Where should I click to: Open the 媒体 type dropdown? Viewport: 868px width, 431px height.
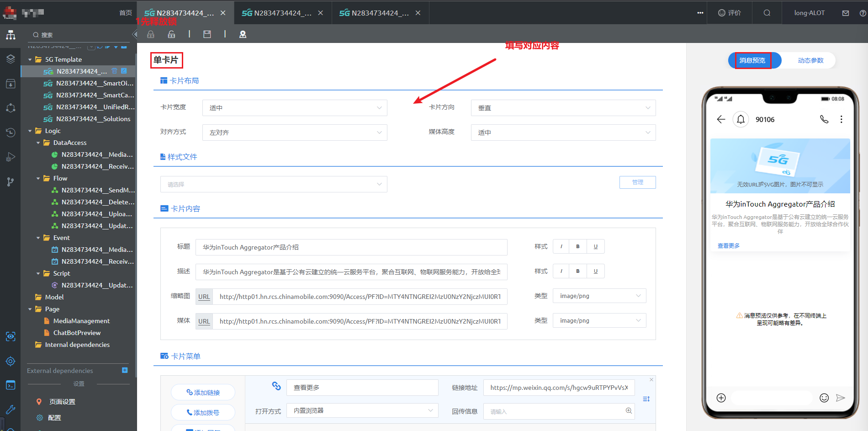click(x=599, y=321)
